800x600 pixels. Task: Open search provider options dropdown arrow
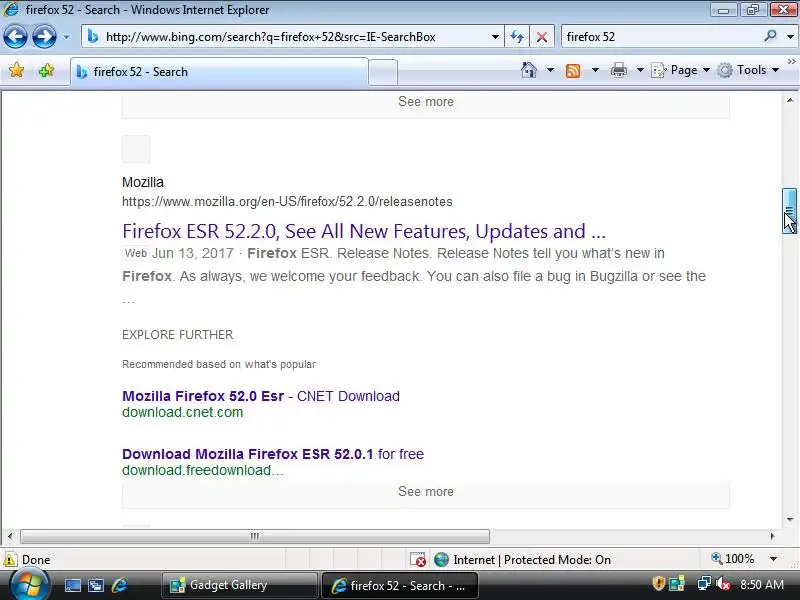coord(790,37)
